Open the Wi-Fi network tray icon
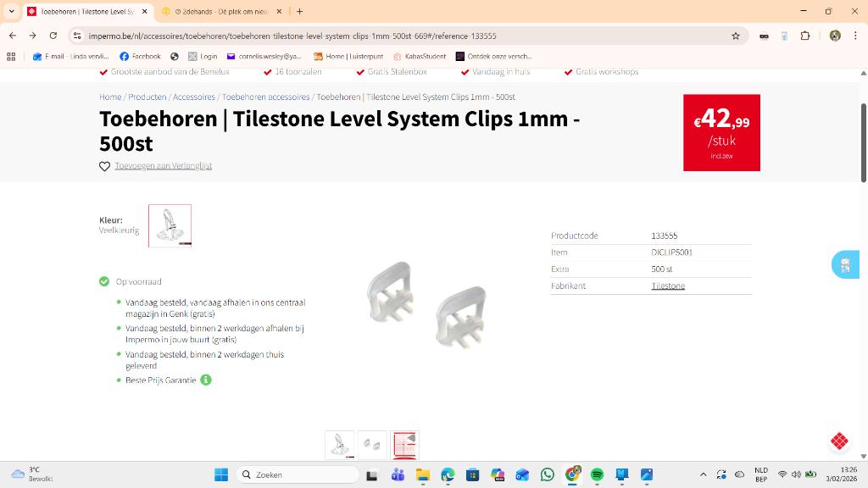The height and width of the screenshot is (488, 868). click(x=782, y=474)
